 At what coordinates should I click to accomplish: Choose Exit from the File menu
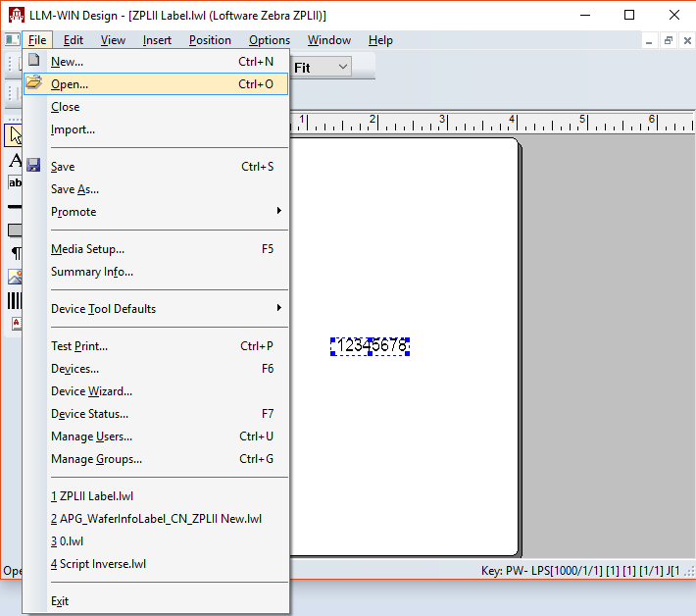coord(156,601)
